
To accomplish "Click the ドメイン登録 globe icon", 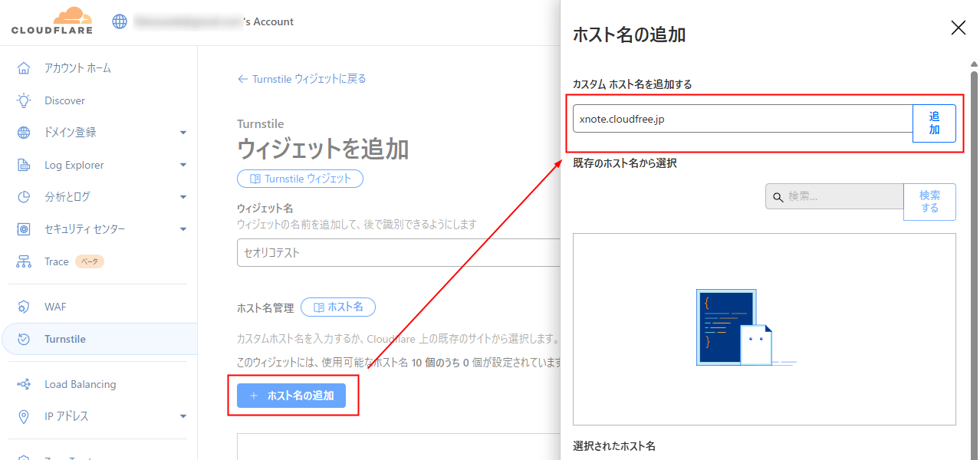I will [x=24, y=133].
